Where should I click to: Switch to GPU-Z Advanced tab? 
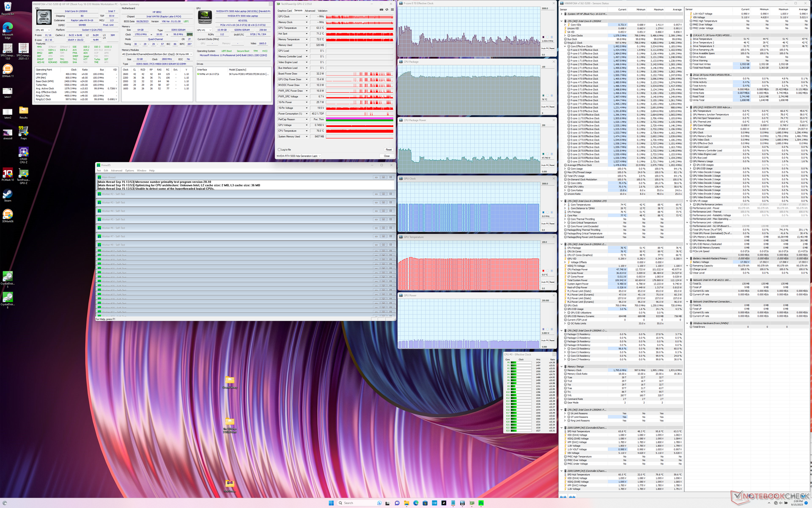(310, 11)
